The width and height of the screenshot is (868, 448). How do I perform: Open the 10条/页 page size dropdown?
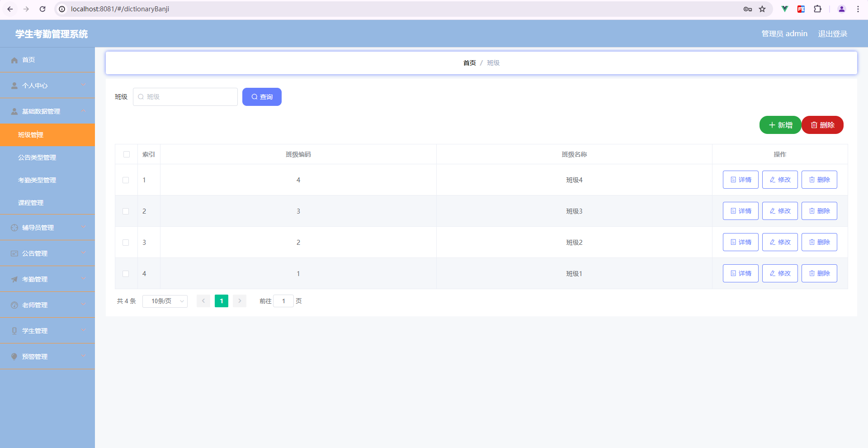tap(165, 301)
